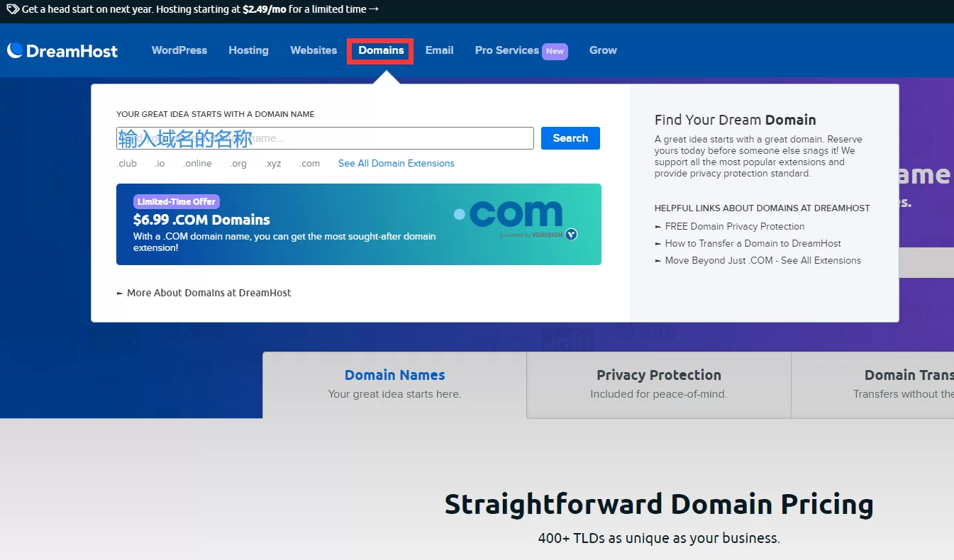Open the WordPress menu
The width and height of the screenshot is (954, 560).
tap(179, 50)
